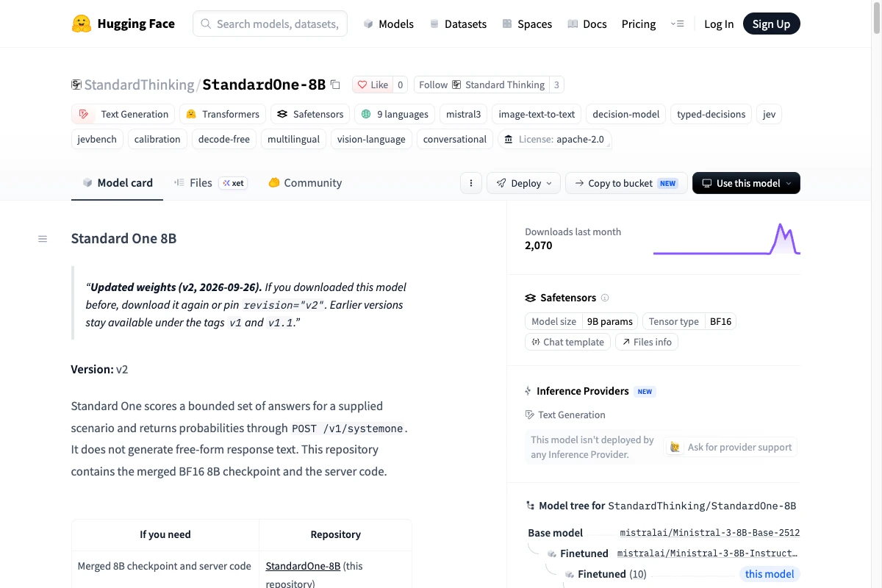882x588 pixels.
Task: Go to the Pricing page
Action: pos(639,24)
